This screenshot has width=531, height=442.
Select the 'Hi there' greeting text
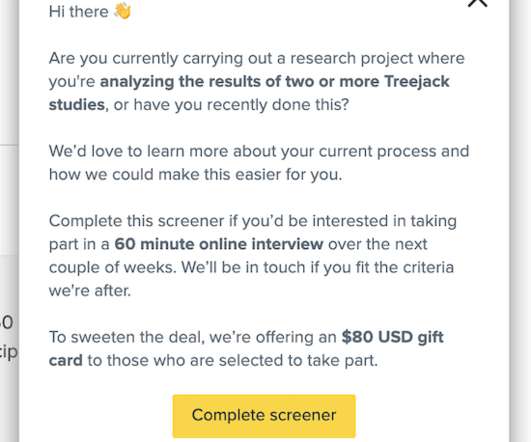click(x=79, y=12)
